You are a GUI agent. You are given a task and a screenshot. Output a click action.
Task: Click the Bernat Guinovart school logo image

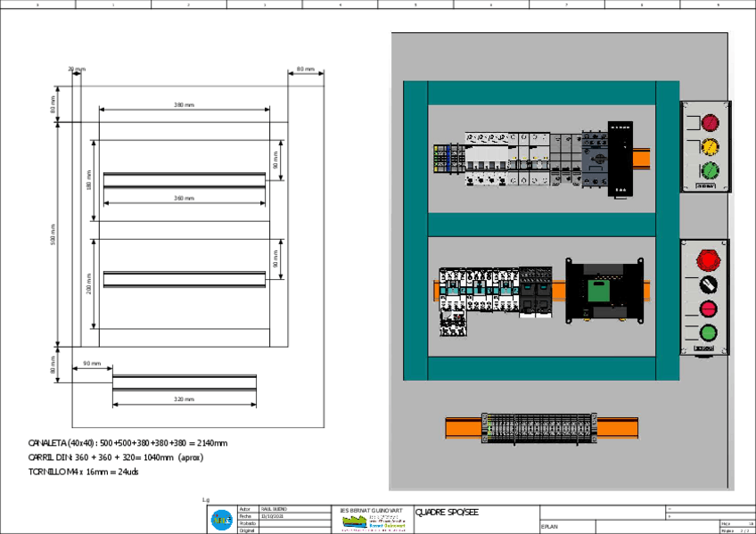coord(374,522)
